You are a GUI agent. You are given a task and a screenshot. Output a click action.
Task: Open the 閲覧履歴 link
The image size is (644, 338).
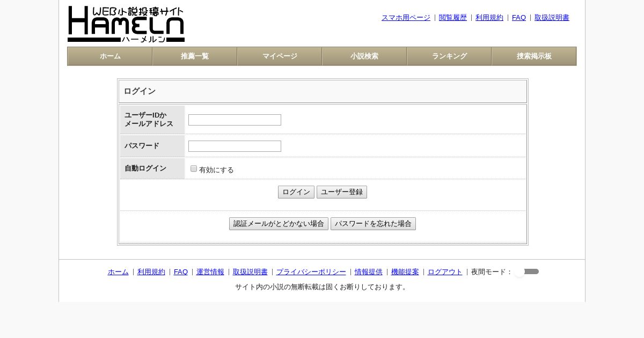pos(453,18)
